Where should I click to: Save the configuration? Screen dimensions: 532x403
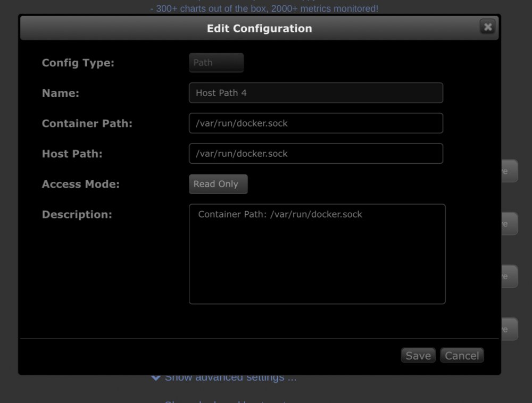coord(418,356)
